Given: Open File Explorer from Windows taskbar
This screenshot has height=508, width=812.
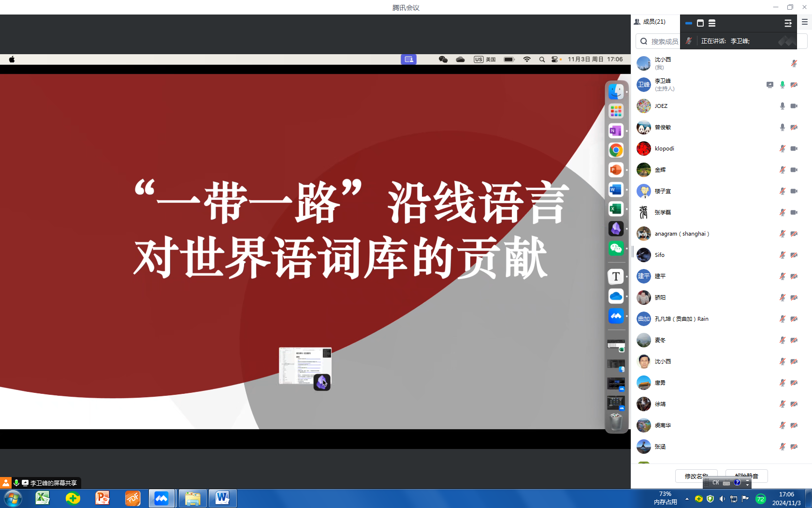Looking at the screenshot, I should (x=192, y=498).
